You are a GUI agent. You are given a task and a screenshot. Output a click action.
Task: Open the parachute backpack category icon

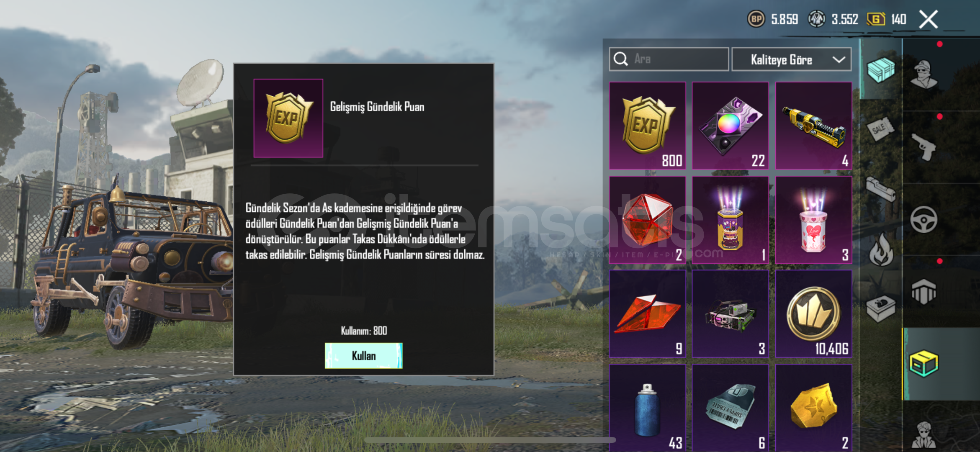point(924,292)
